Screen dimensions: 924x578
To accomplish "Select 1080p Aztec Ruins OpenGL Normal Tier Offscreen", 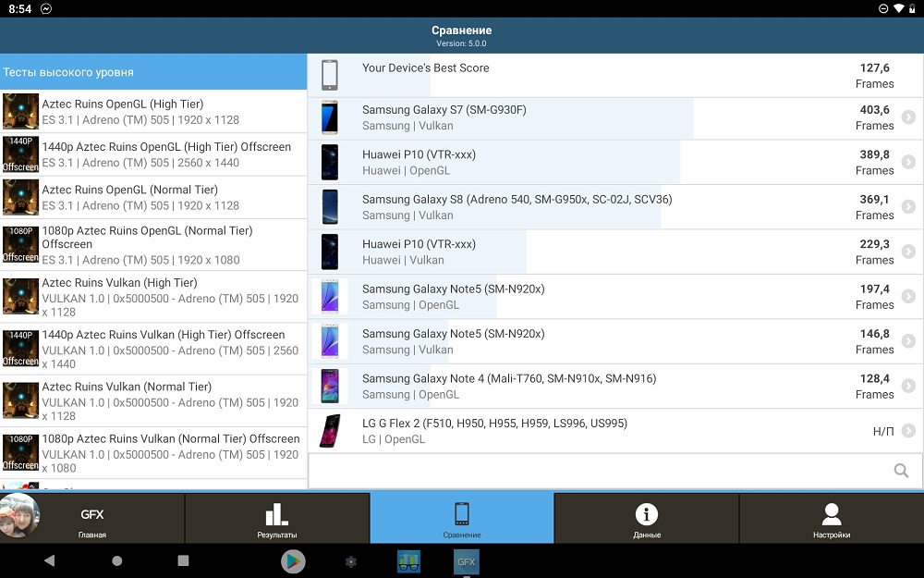I will (153, 245).
